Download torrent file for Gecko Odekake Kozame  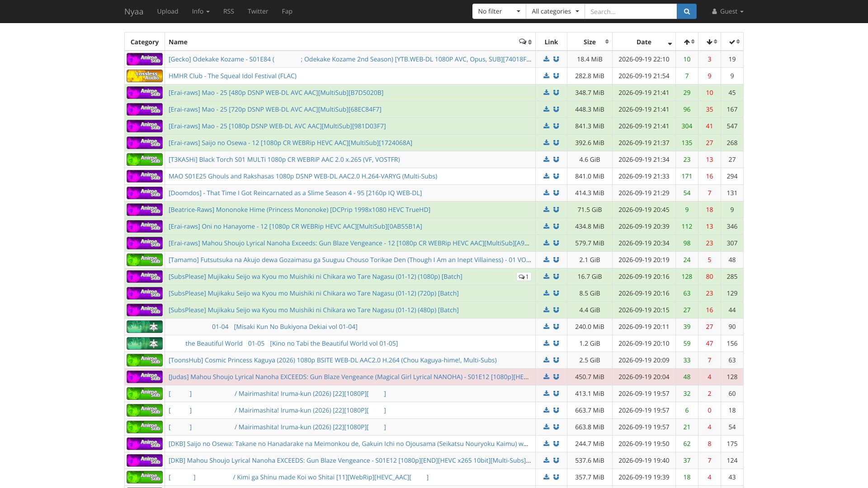click(546, 59)
